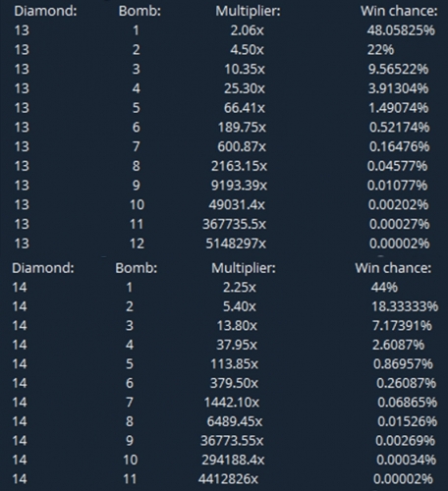
Task: Select the 600.87x multiplier
Action: [x=242, y=146]
